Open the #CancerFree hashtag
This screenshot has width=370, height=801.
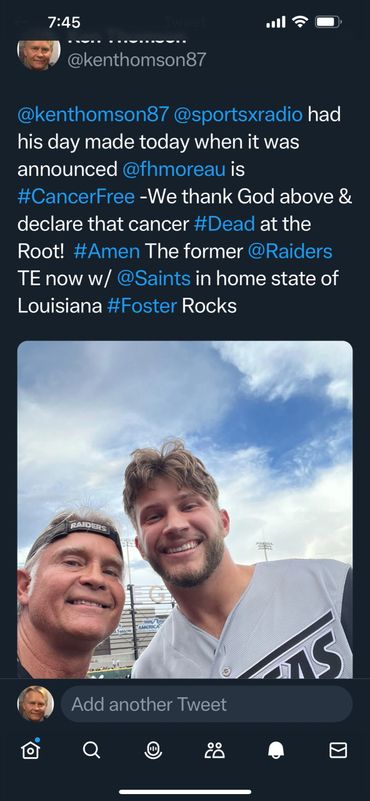click(x=76, y=197)
